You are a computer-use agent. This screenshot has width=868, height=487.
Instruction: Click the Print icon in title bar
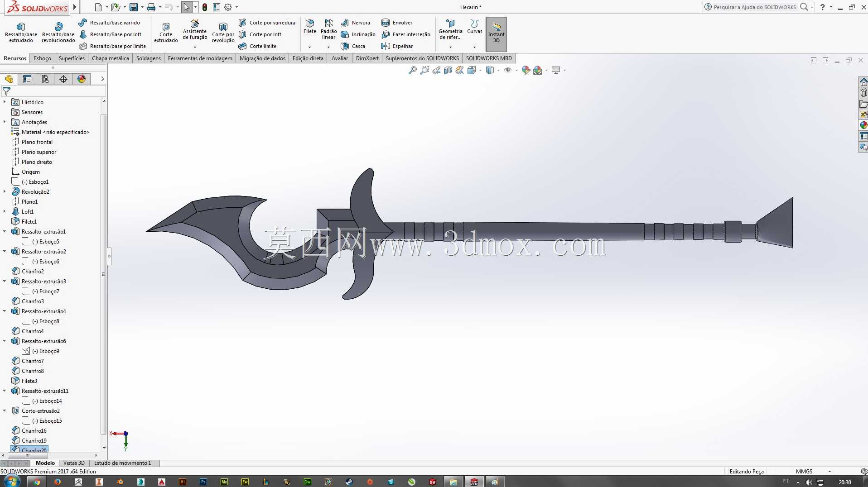point(151,7)
